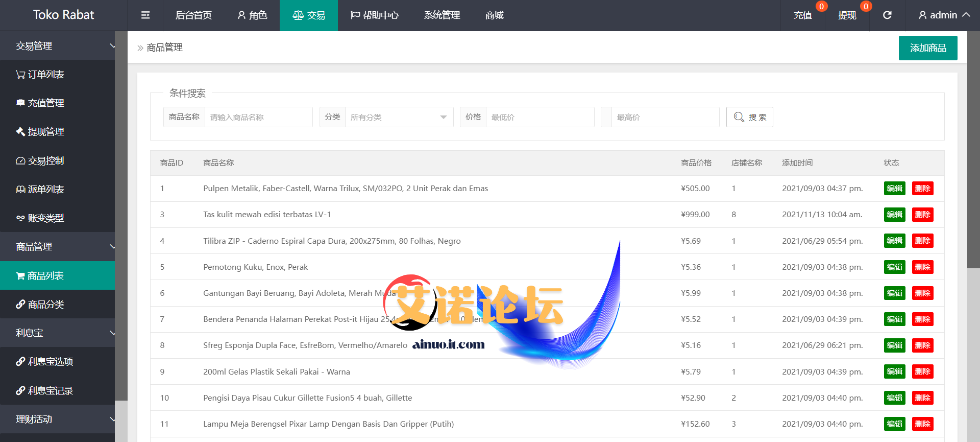Select the 交易 top menu tab
The width and height of the screenshot is (980, 442).
coord(309,15)
